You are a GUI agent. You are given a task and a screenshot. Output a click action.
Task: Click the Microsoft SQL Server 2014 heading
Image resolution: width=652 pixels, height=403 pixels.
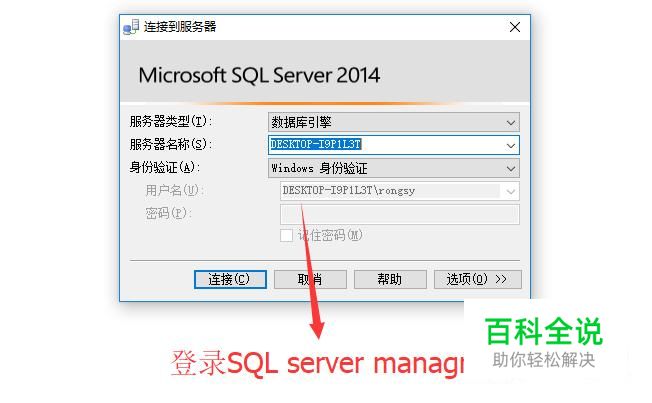[x=259, y=76]
